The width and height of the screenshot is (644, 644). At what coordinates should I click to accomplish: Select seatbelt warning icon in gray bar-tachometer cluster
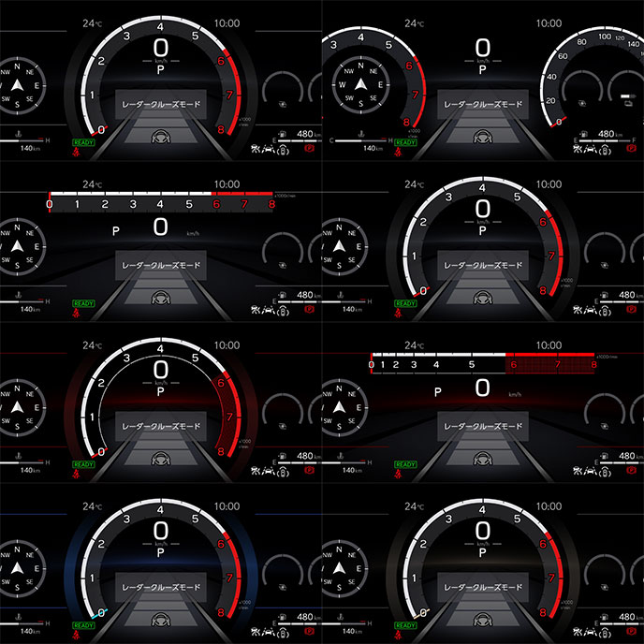click(x=76, y=314)
